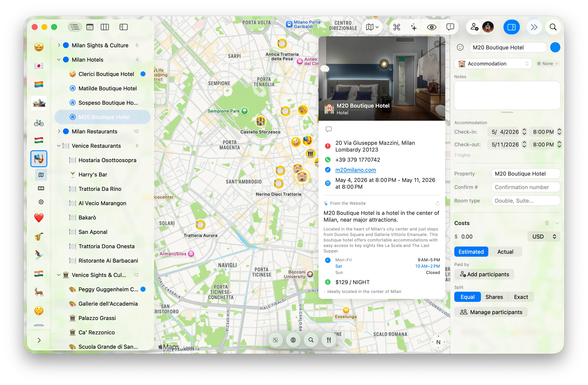Screen dimensions: 588x385
Task: Open Manage participants
Action: coord(491,312)
